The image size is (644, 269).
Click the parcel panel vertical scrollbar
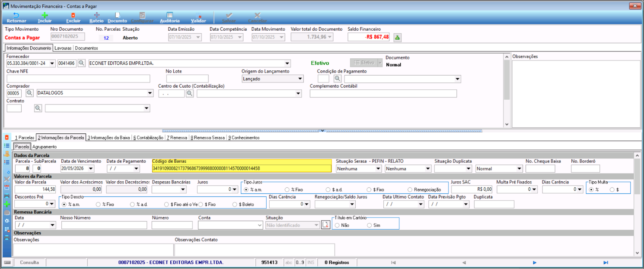[x=637, y=203]
